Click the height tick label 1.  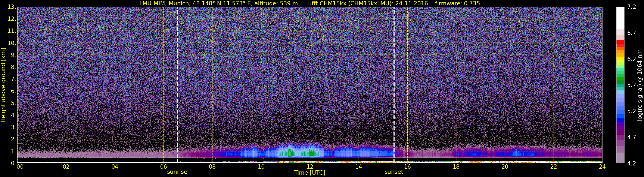click(x=13, y=151)
